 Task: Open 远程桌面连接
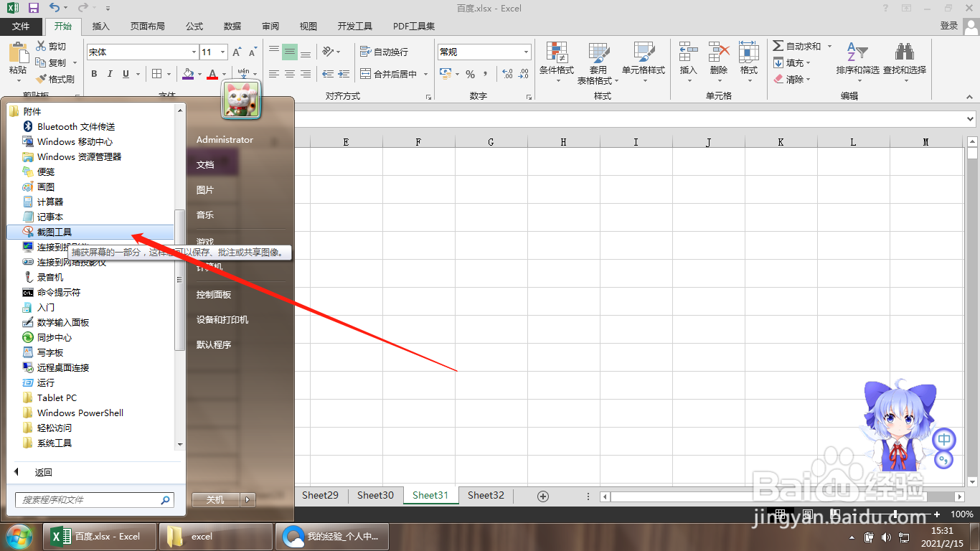coord(63,367)
